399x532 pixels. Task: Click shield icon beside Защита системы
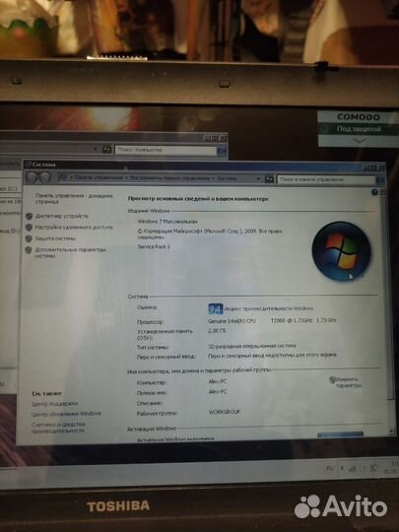tap(29, 238)
